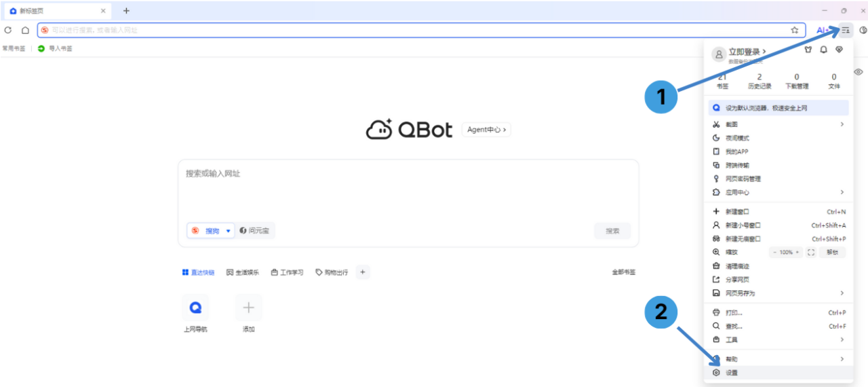The width and height of the screenshot is (868, 387).
Task: Click the 100% zoom value
Action: (786, 252)
